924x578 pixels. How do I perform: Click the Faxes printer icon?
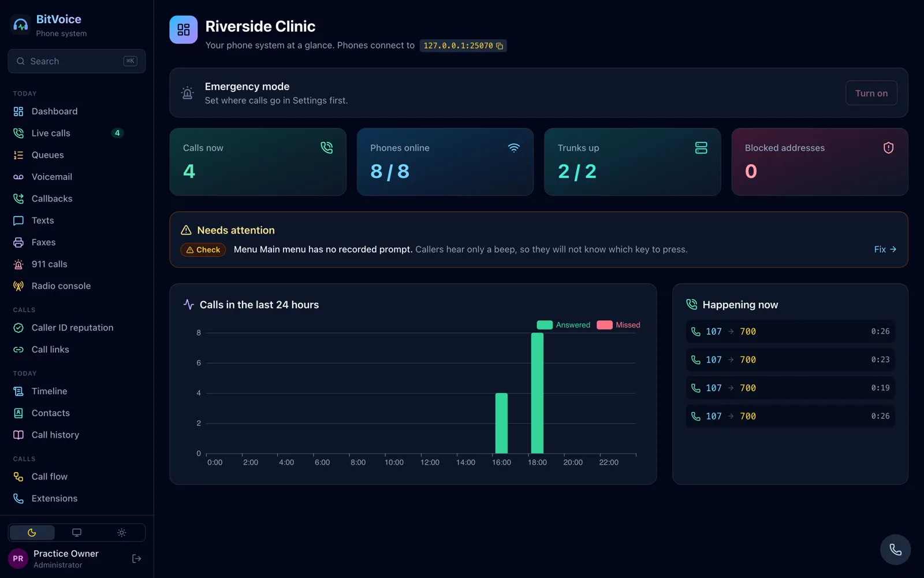coord(18,243)
